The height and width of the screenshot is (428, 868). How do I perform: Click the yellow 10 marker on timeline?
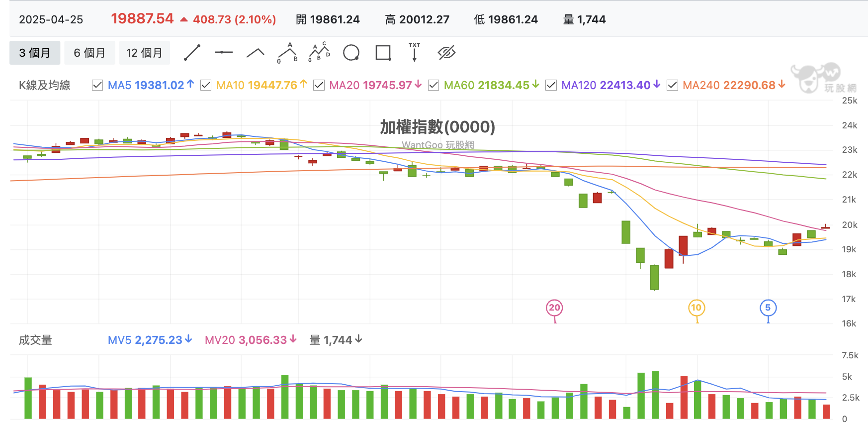click(x=696, y=308)
